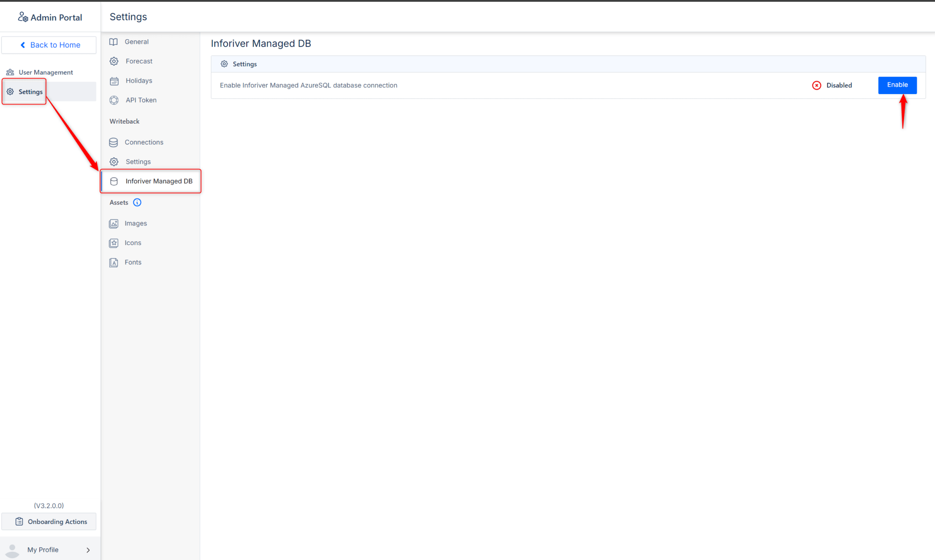Click the User Management people icon
Screen dimensions: 935x560
[10, 72]
